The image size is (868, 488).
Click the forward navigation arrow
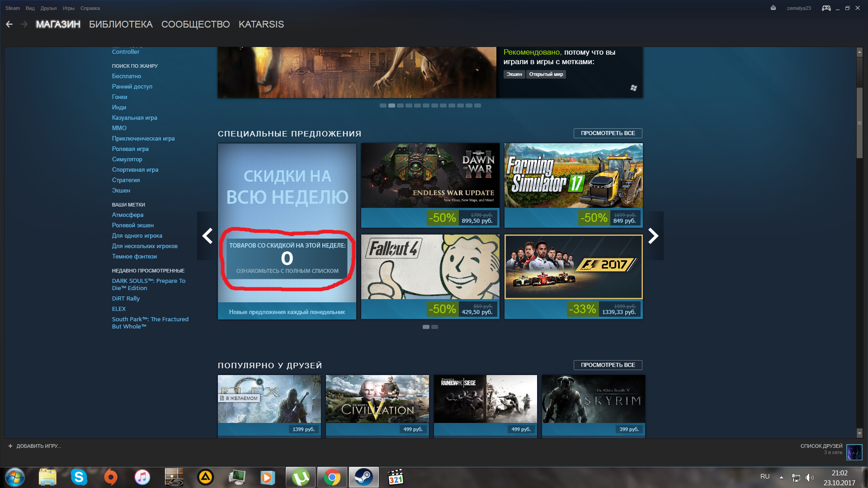[24, 24]
